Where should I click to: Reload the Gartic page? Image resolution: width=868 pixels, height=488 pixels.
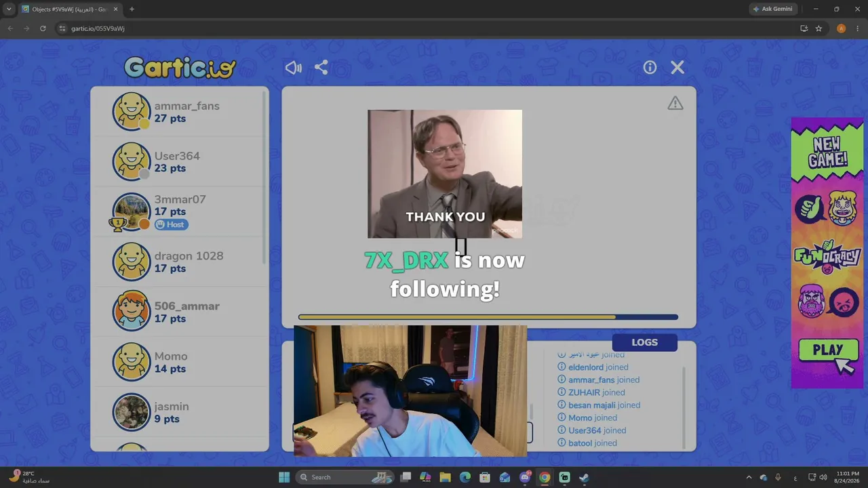pyautogui.click(x=43, y=28)
